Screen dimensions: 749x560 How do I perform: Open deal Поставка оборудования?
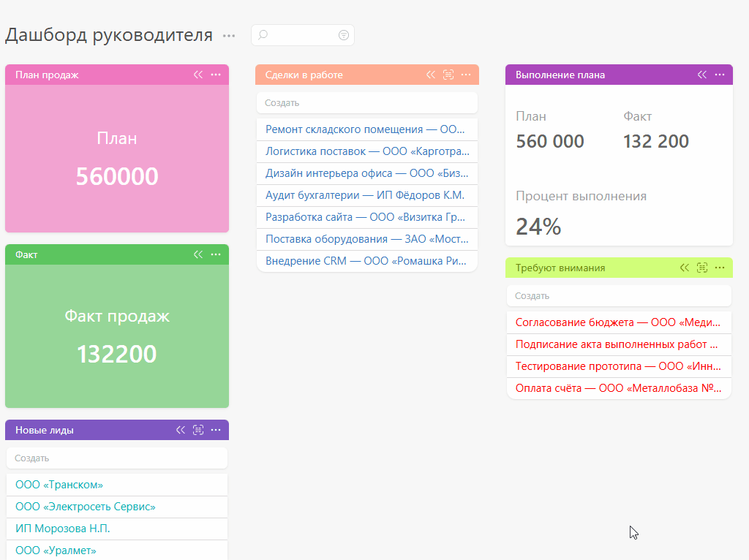(367, 239)
